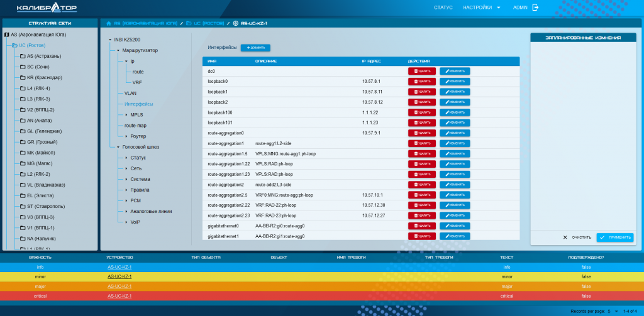This screenshot has width=644, height=316.
Task: Click the logout icon next to ADMIN
Action: 535,8
